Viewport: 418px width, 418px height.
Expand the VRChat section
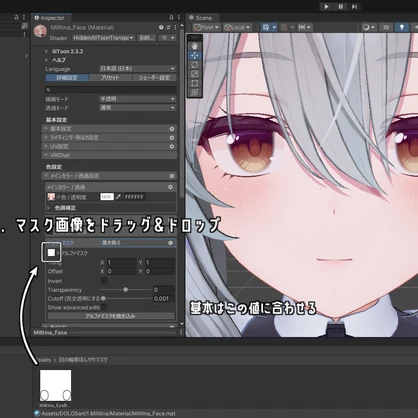point(109,155)
